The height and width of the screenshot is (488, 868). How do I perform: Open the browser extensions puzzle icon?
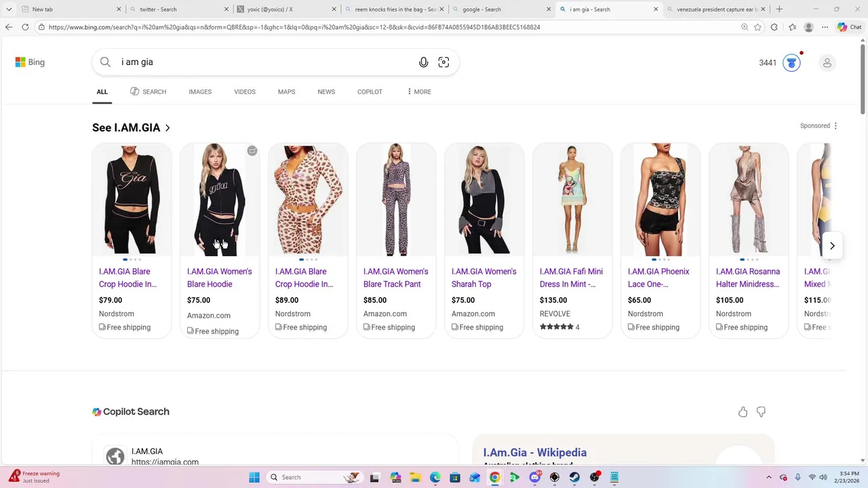[774, 27]
